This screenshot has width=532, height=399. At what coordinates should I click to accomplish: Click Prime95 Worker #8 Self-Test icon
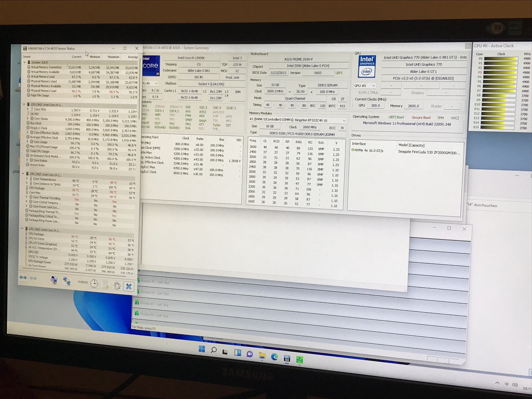point(136,313)
